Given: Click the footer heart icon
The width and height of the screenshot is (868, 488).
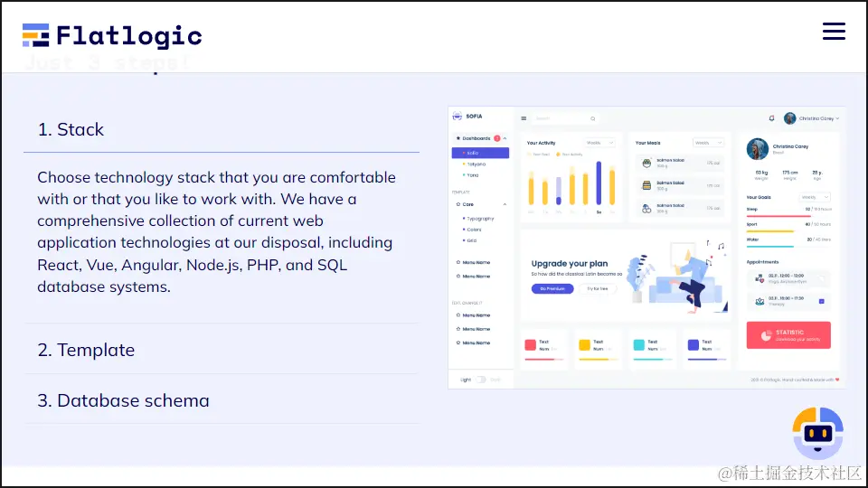Looking at the screenshot, I should 837,380.
